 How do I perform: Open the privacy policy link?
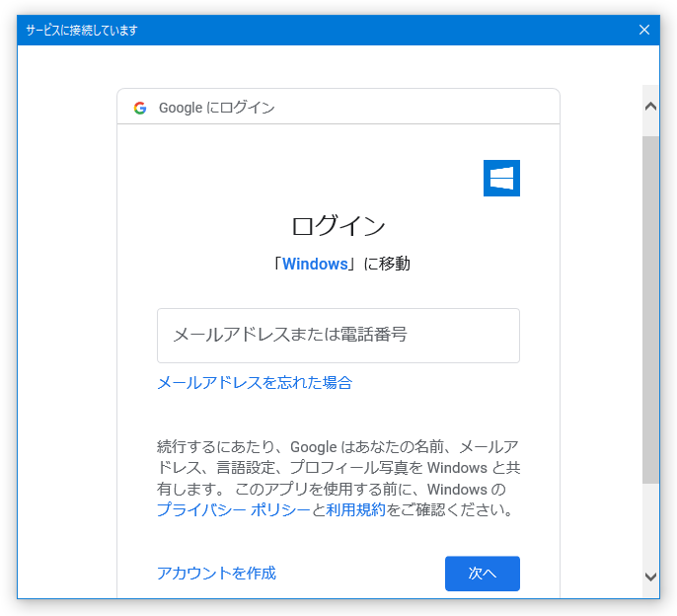[233, 509]
